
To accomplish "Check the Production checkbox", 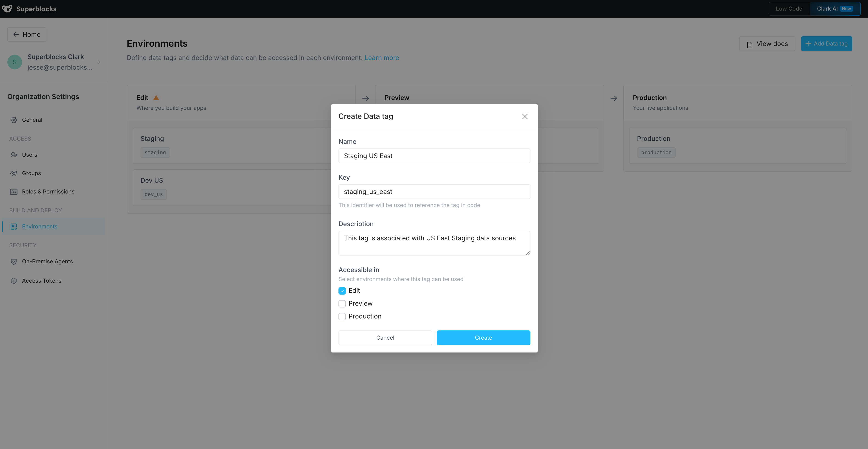I will 342,316.
